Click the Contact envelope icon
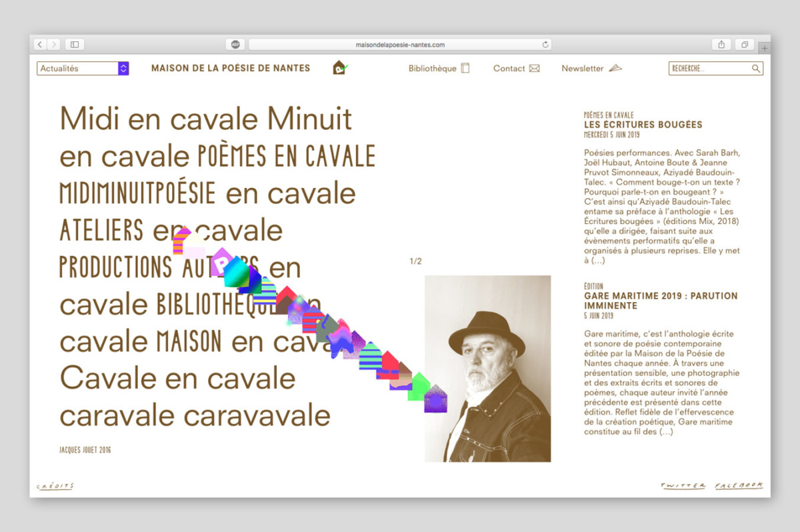This screenshot has width=800, height=532. point(534,68)
